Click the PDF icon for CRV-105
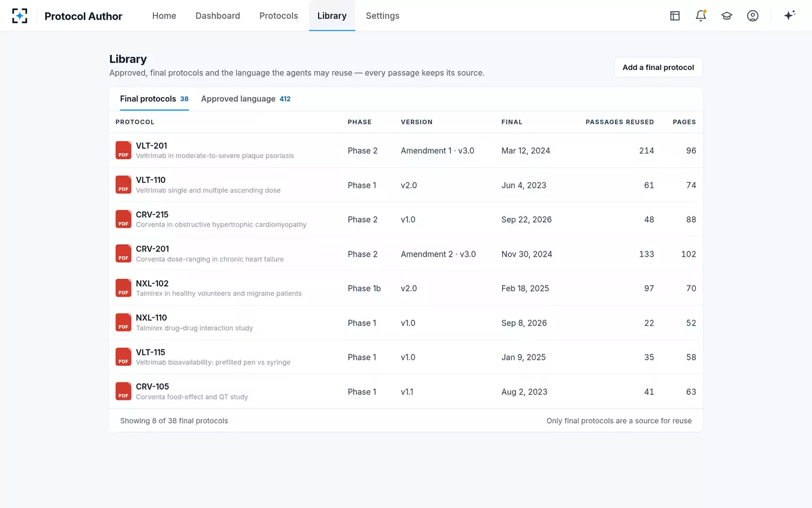 coord(123,391)
